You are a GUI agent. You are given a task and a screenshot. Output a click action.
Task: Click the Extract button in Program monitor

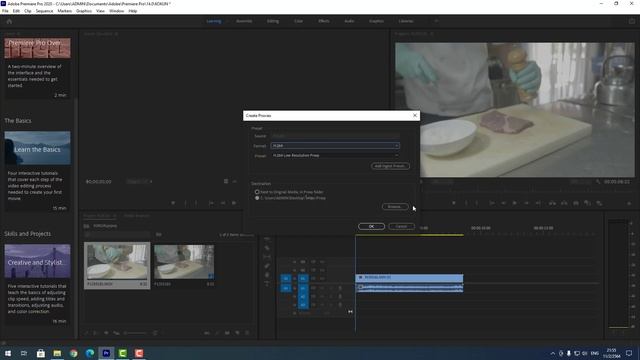pyautogui.click(x=564, y=203)
